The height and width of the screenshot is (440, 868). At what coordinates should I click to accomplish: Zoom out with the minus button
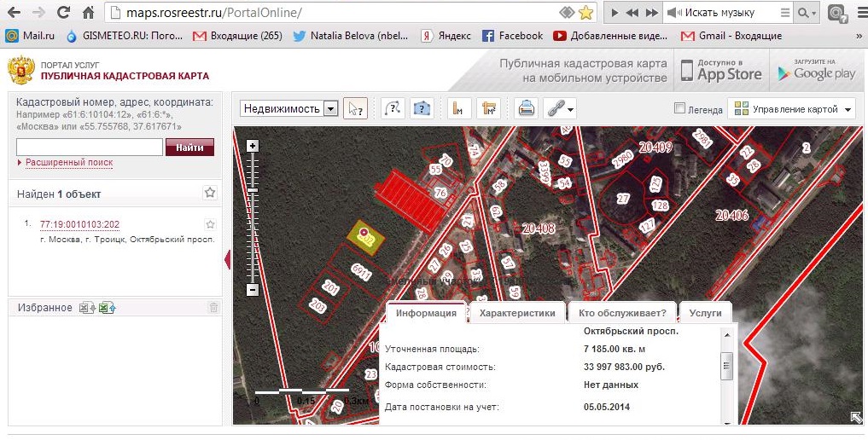(x=253, y=290)
